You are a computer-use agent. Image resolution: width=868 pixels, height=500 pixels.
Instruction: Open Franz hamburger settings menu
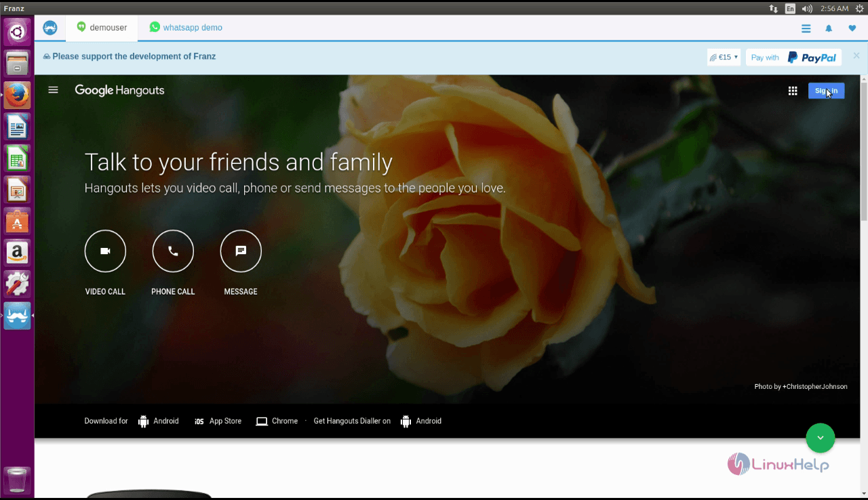click(806, 28)
